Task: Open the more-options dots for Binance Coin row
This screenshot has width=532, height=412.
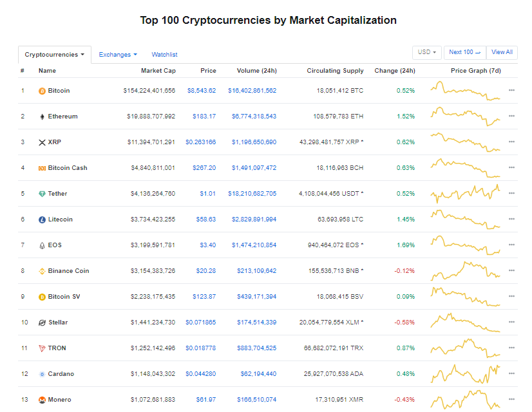Action: 511,270
